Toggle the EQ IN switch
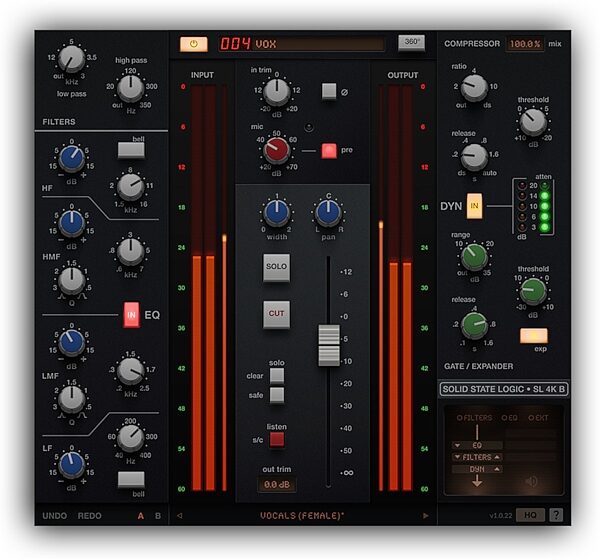Screen dimensions: 600x559 click(131, 315)
